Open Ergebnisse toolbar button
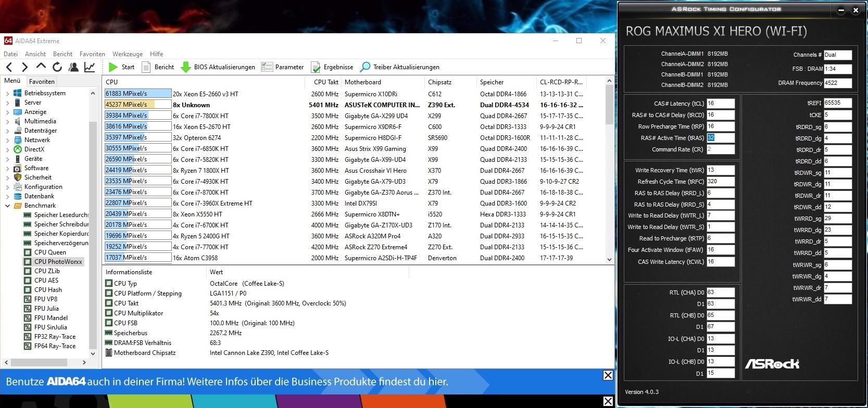This screenshot has width=868, height=408. pyautogui.click(x=332, y=67)
